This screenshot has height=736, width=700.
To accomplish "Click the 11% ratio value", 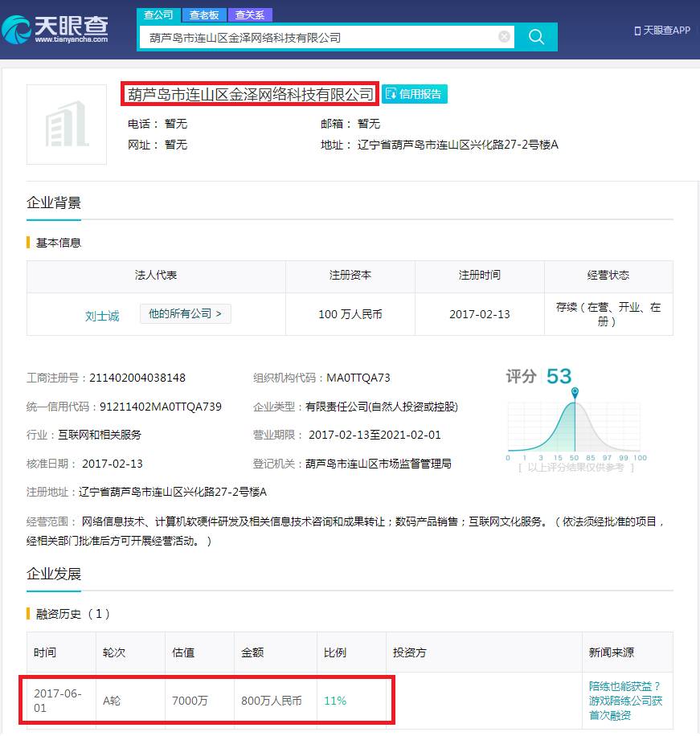I will [335, 701].
